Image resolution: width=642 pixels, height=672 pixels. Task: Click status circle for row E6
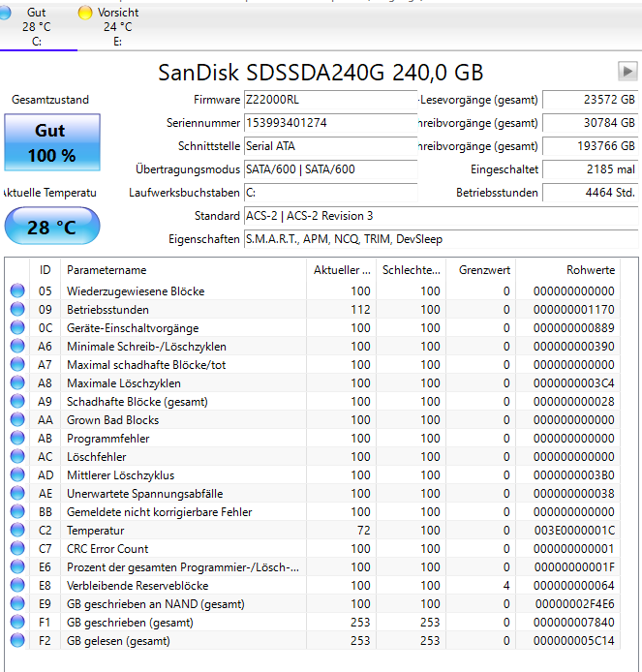[17, 567]
